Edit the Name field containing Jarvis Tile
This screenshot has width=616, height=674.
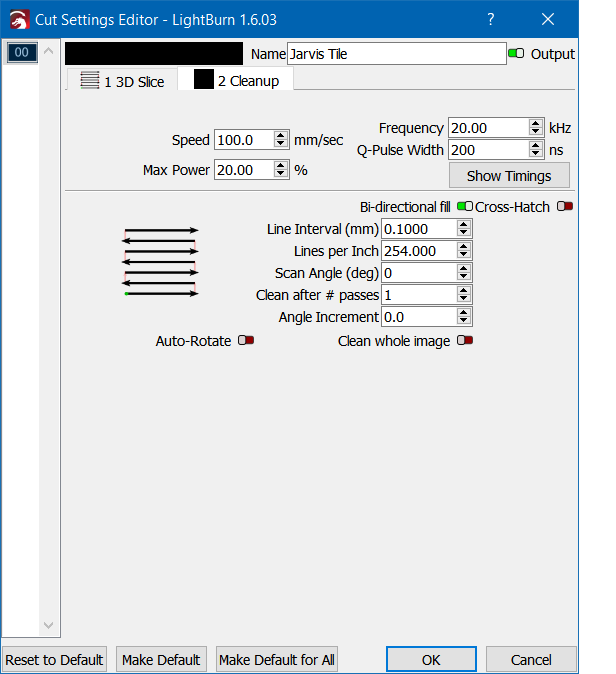[x=396, y=54]
